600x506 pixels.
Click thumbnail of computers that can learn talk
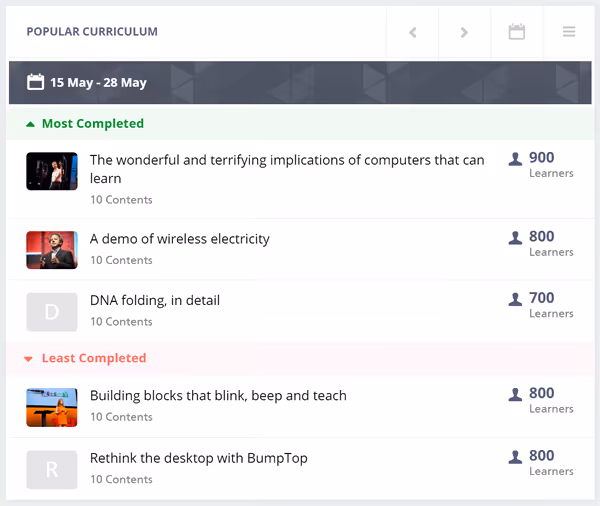[x=52, y=171]
